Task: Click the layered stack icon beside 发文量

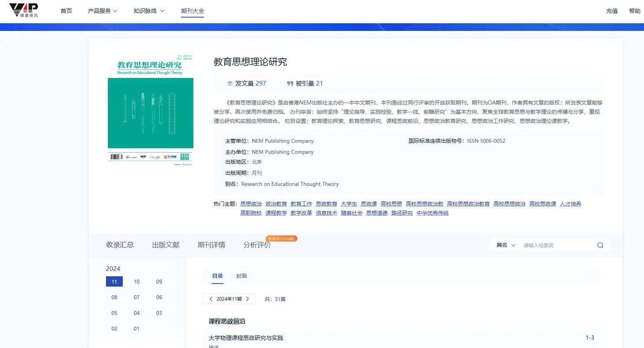Action: click(x=229, y=83)
